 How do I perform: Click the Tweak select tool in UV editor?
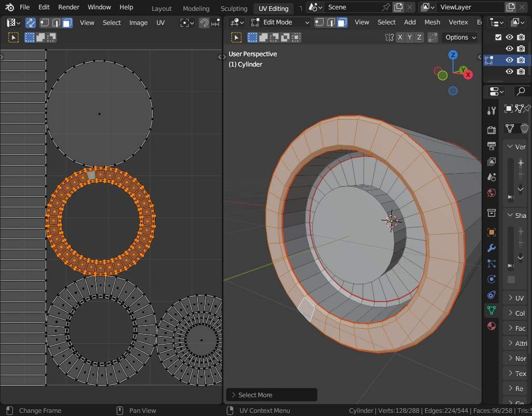[x=14, y=37]
